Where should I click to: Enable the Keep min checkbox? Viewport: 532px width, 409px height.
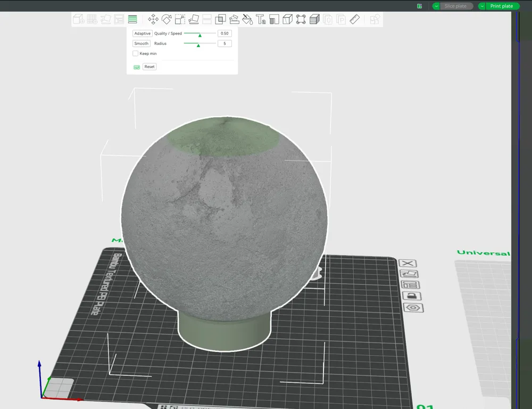coord(136,53)
